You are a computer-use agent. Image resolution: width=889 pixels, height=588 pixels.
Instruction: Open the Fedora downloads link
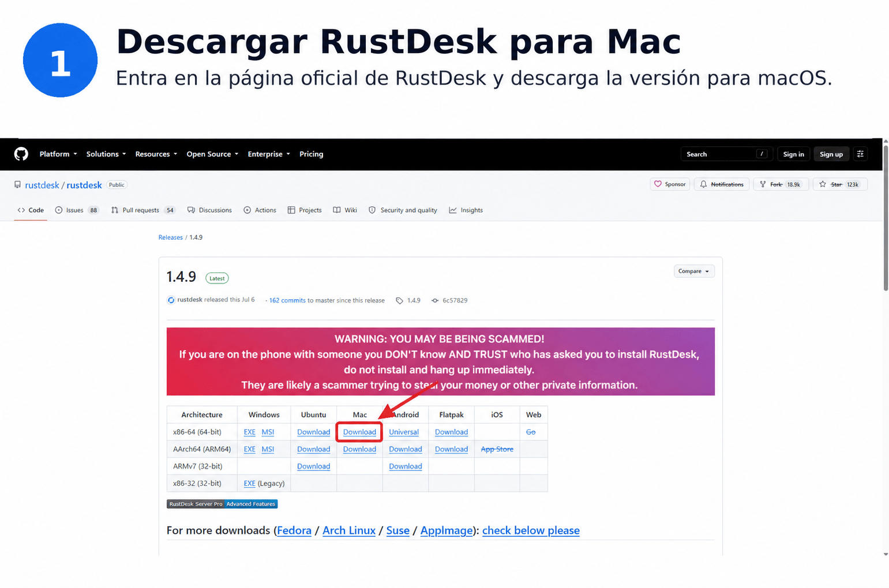point(294,530)
